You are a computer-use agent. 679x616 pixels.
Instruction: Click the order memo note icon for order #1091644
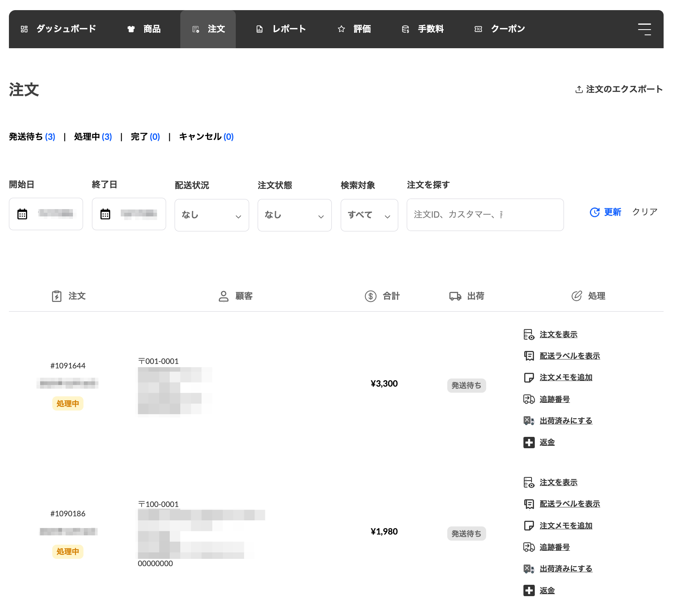click(529, 378)
